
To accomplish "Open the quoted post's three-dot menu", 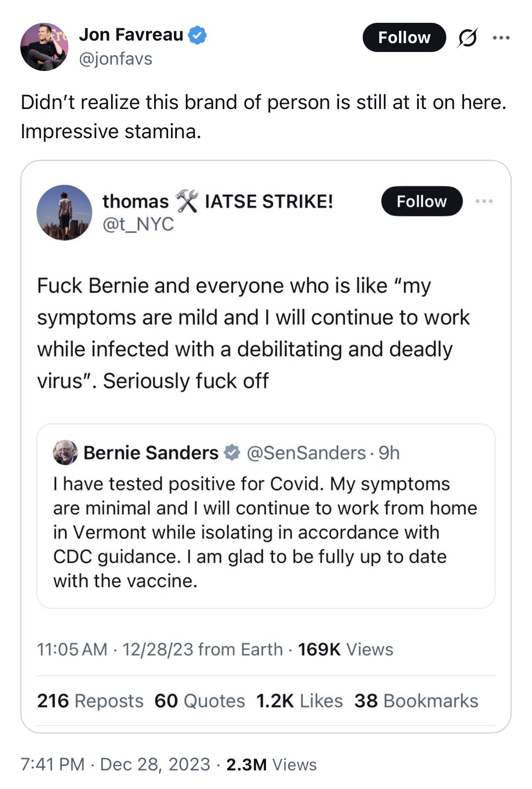I will (x=484, y=202).
